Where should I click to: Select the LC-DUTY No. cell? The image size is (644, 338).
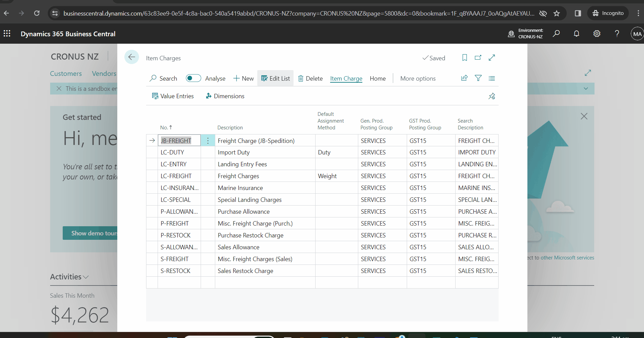(x=179, y=152)
